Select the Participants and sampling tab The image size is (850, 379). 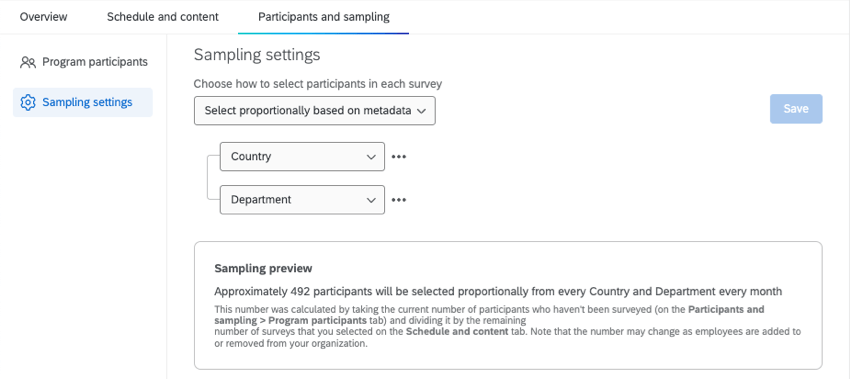[324, 17]
